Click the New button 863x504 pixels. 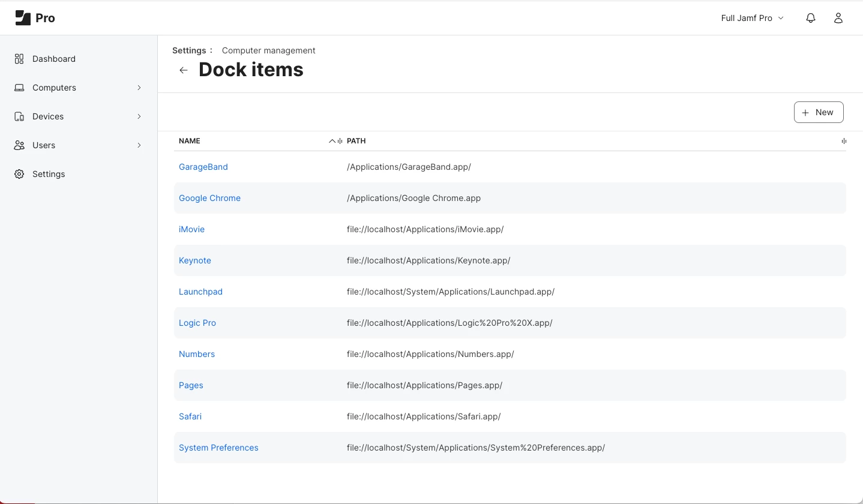(x=819, y=112)
